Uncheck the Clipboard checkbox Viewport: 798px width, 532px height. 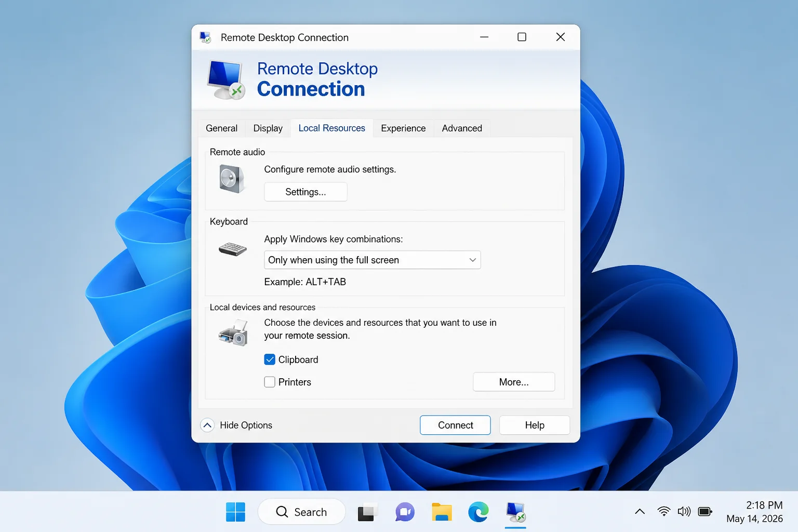tap(270, 360)
